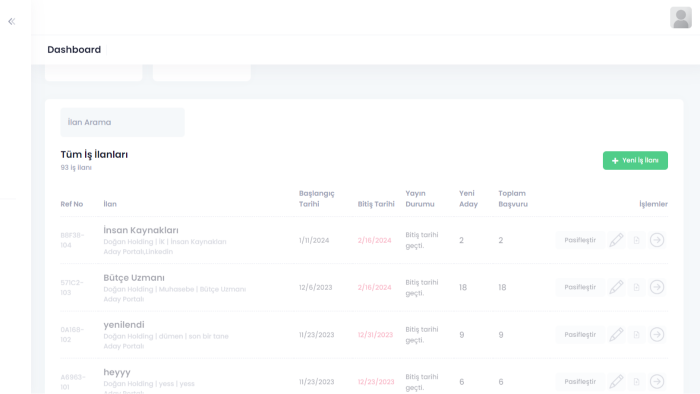Open document icon for İnsan Kaynakları row
Viewport: 700px width, 394px height.
point(637,240)
